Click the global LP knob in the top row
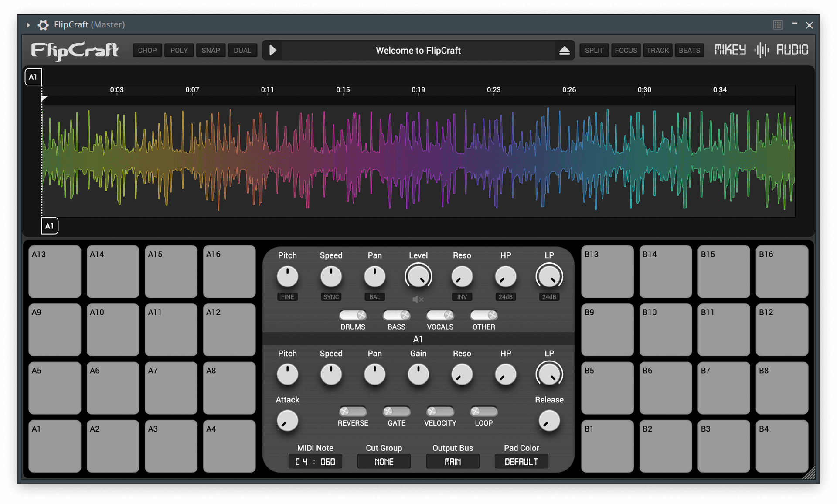837x504 pixels. 549,276
